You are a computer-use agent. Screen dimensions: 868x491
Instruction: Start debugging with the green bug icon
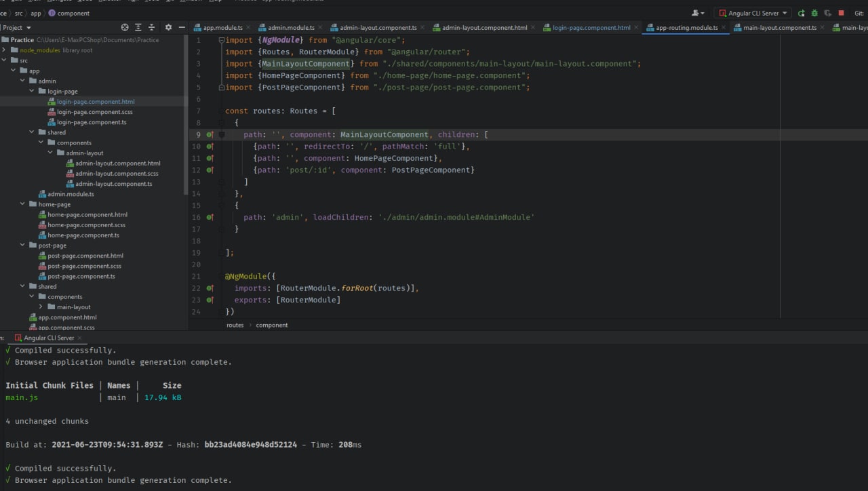click(x=814, y=13)
